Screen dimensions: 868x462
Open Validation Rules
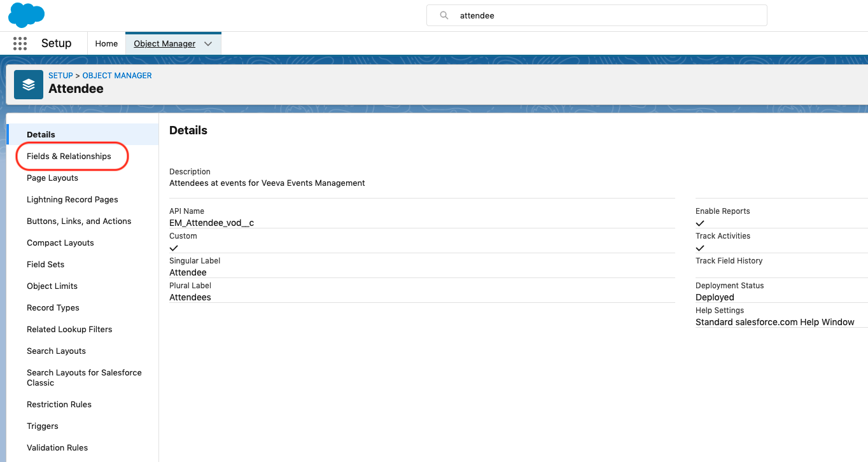tap(57, 447)
